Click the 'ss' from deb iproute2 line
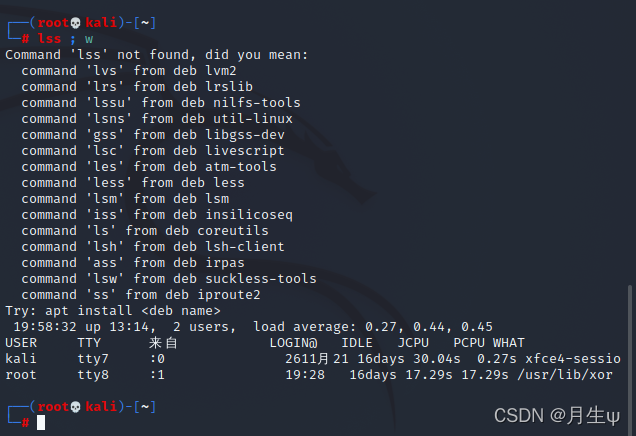Viewport: 636px width, 436px height. 141,295
